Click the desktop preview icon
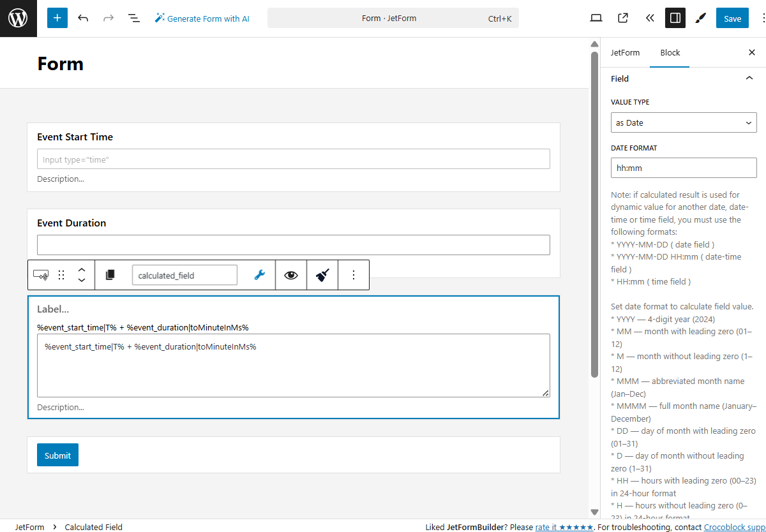766x532 pixels. [x=596, y=18]
